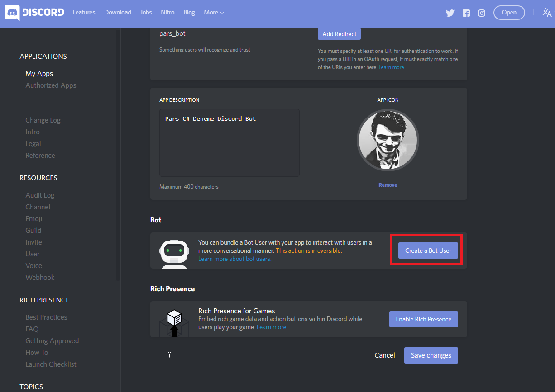Select My Apps in sidebar
555x392 pixels.
coord(39,74)
